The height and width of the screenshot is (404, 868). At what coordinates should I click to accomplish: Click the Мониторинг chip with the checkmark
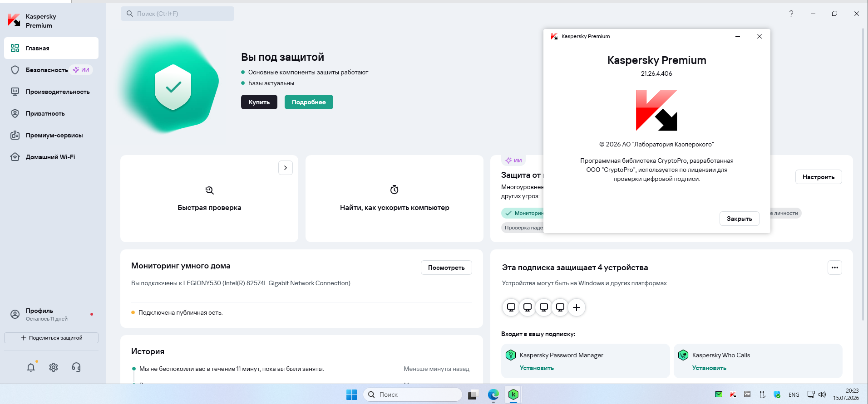523,213
